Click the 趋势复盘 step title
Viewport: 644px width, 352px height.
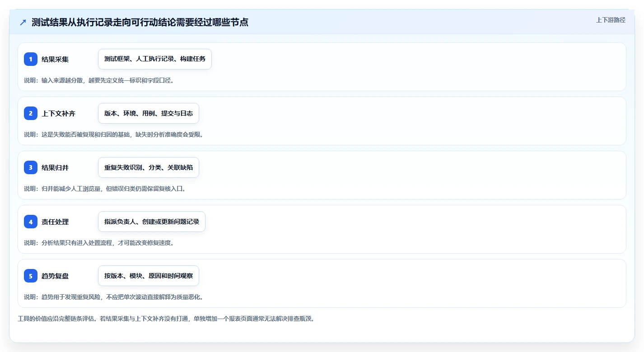[x=55, y=276]
